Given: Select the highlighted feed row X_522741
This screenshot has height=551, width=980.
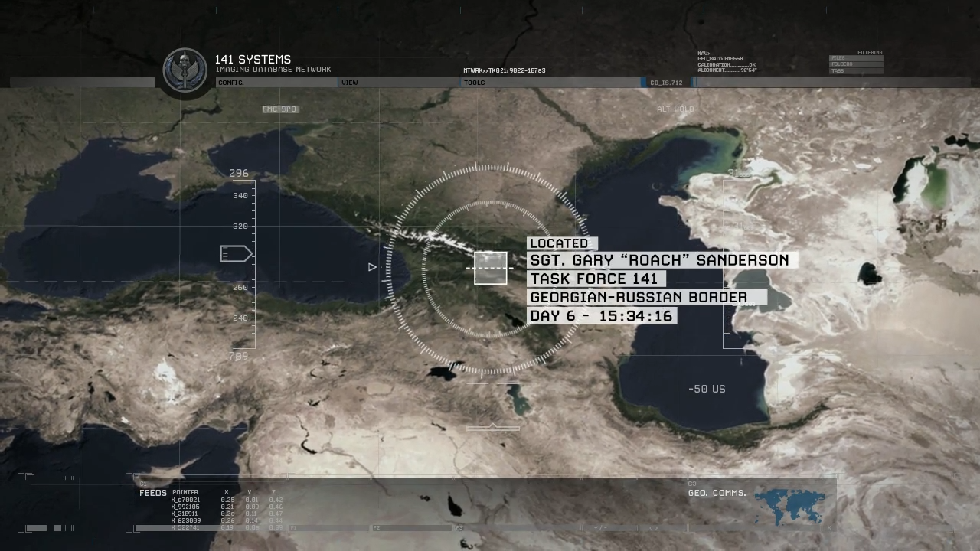Looking at the screenshot, I should coord(185,527).
